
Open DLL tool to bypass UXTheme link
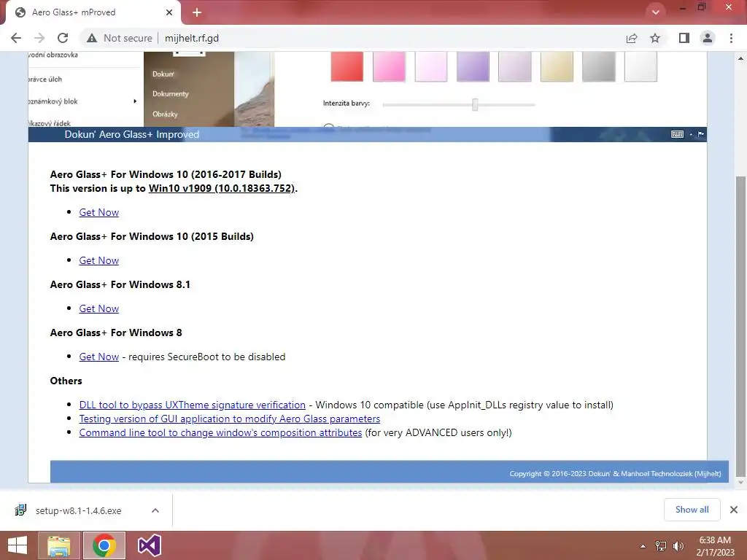[192, 405]
